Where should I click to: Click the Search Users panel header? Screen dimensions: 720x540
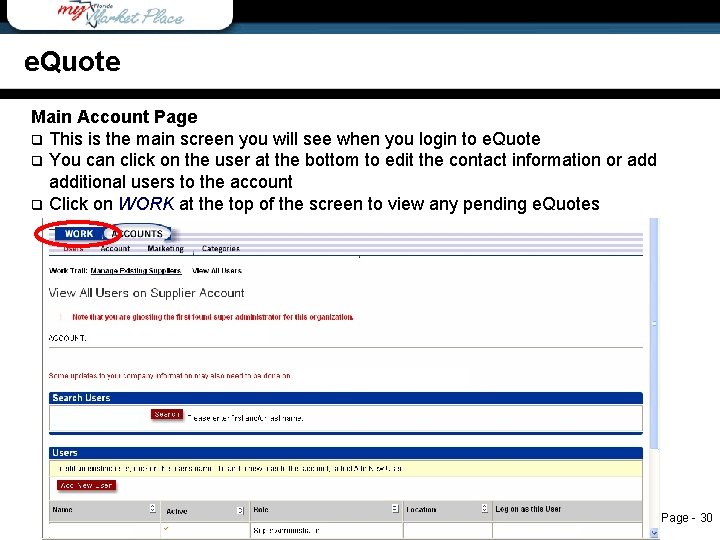[346, 398]
